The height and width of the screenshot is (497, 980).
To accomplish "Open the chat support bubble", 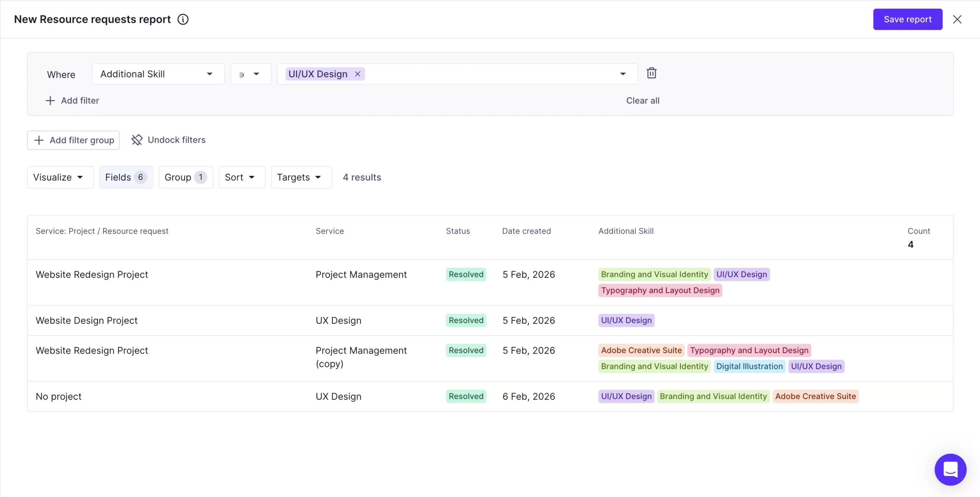I will [x=950, y=469].
